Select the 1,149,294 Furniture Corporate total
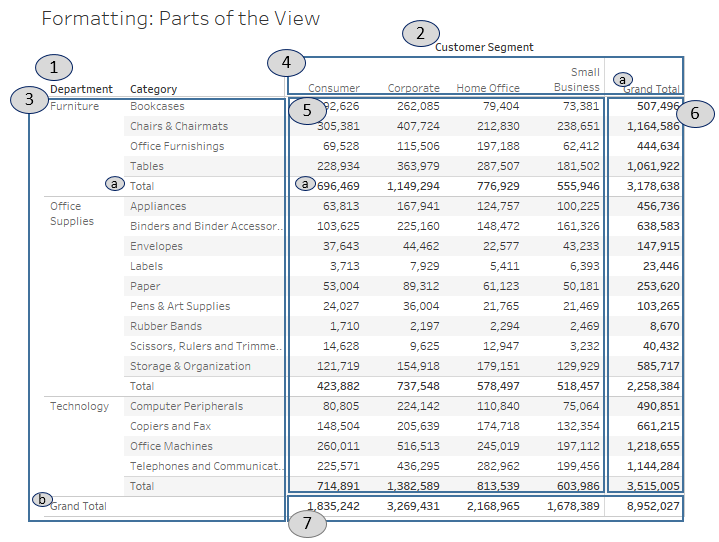This screenshot has height=542, width=719. (413, 186)
